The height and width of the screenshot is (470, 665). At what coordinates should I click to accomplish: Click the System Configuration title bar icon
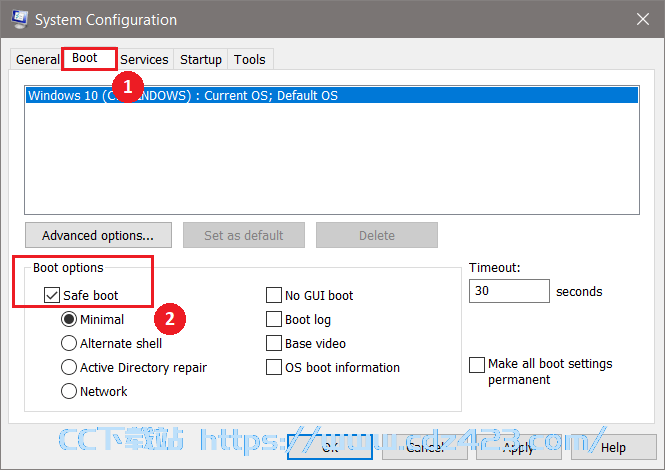click(x=20, y=20)
